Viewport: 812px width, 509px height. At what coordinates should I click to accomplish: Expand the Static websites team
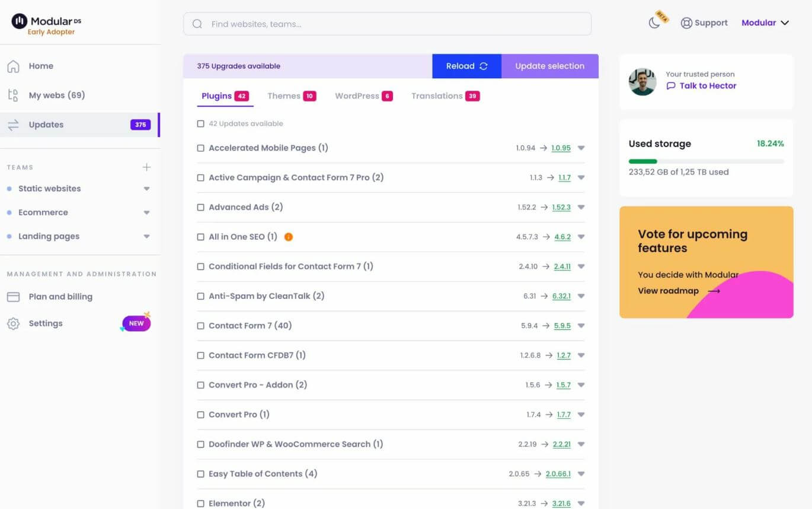coord(146,189)
